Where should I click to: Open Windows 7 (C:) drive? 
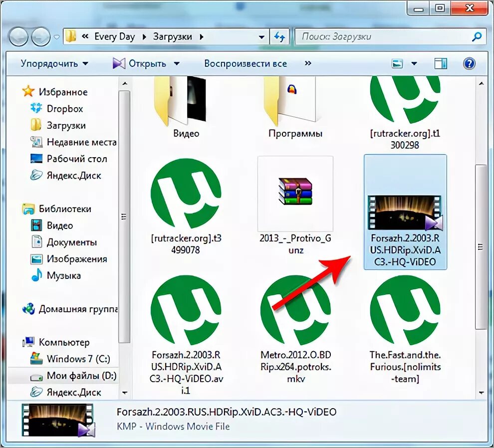(70, 359)
